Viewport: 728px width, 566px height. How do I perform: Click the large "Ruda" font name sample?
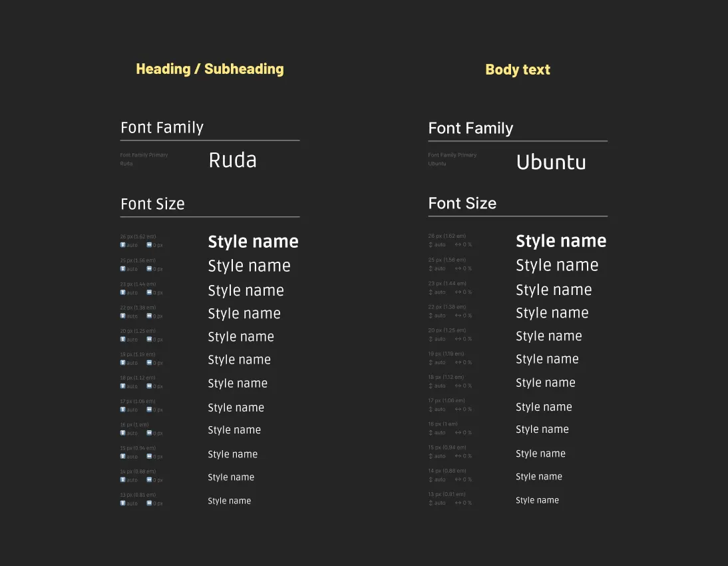click(x=232, y=160)
